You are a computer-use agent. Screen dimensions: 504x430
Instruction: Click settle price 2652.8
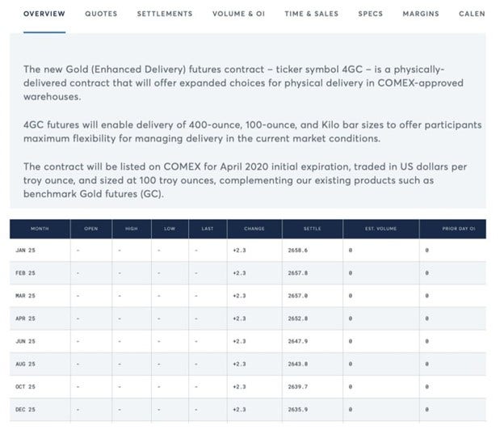pyautogui.click(x=298, y=318)
